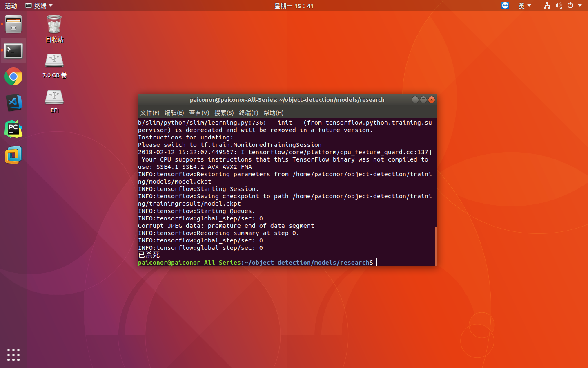Open the power menu icon
Viewport: 588px width, 368px height.
point(570,5)
